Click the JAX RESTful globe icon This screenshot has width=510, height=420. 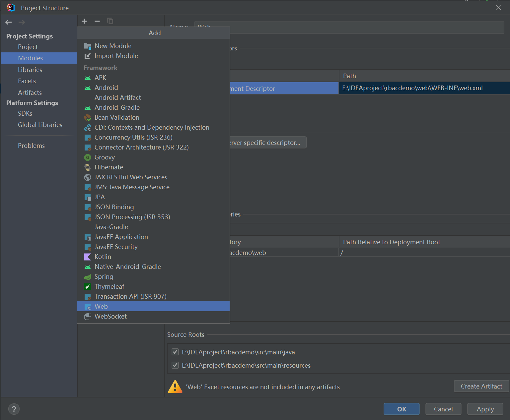88,177
